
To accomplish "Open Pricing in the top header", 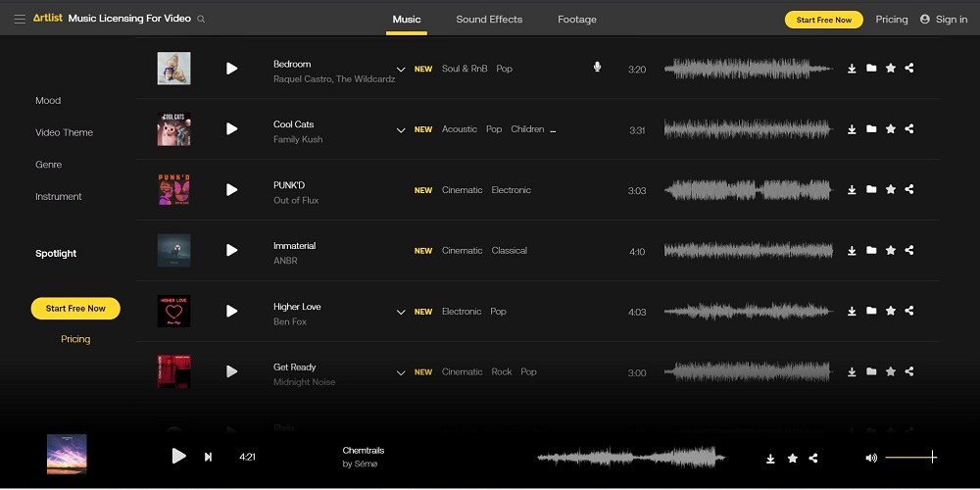I will [x=891, y=20].
